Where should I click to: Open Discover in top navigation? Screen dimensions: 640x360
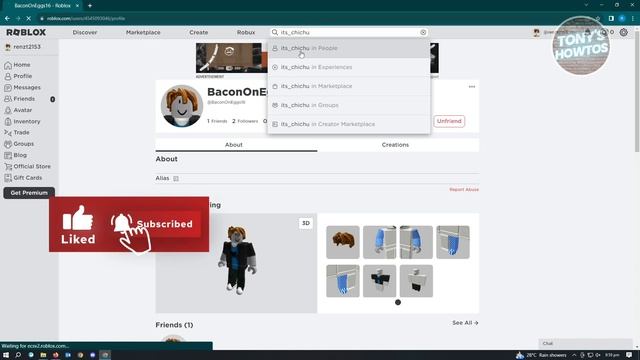(x=85, y=32)
